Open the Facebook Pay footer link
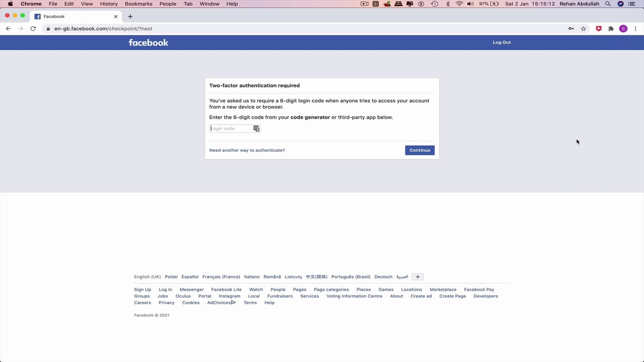The height and width of the screenshot is (362, 644). click(479, 290)
